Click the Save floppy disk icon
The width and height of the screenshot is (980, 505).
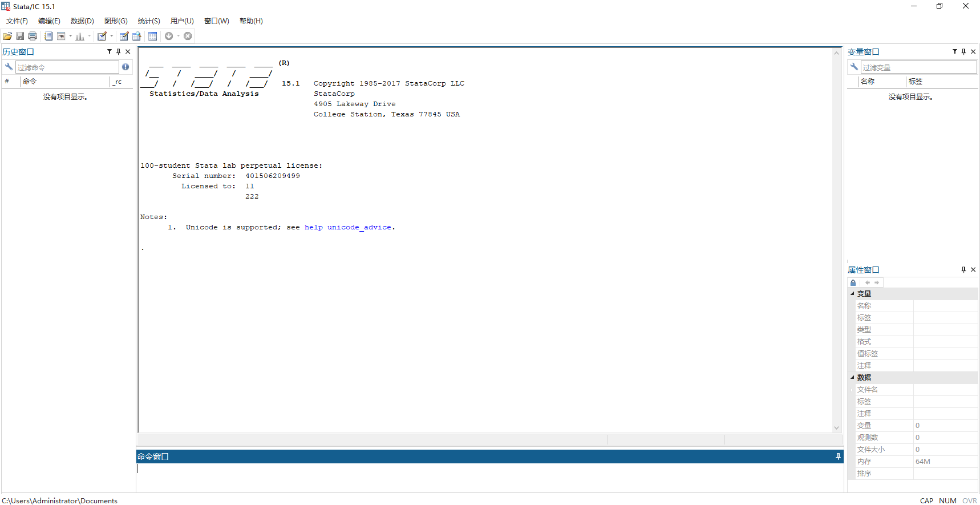(x=20, y=36)
